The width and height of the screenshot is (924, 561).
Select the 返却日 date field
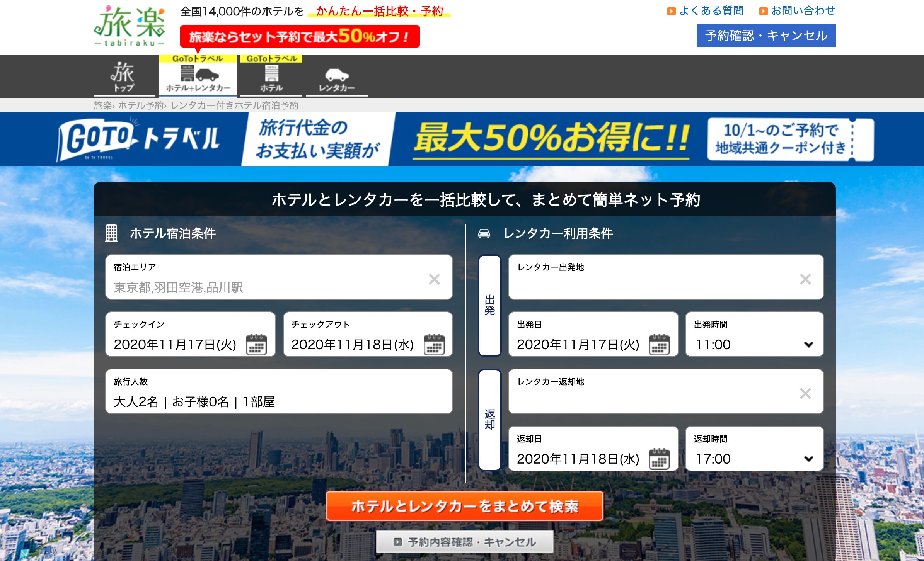[593, 449]
